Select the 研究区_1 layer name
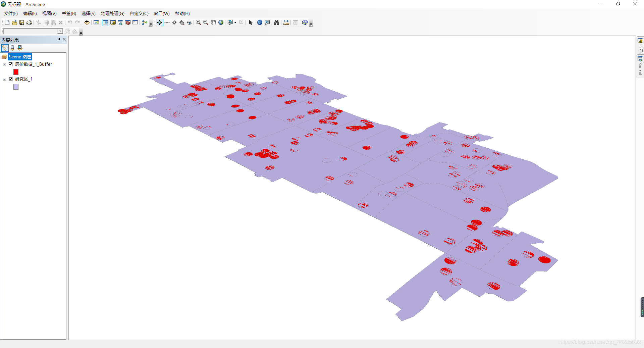The height and width of the screenshot is (348, 644). click(24, 79)
